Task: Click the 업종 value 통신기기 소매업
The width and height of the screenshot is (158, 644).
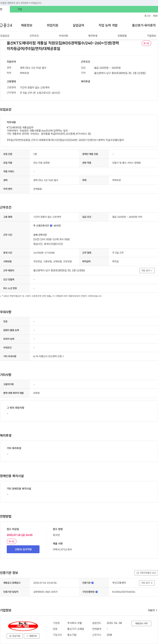Action: coord(76,629)
